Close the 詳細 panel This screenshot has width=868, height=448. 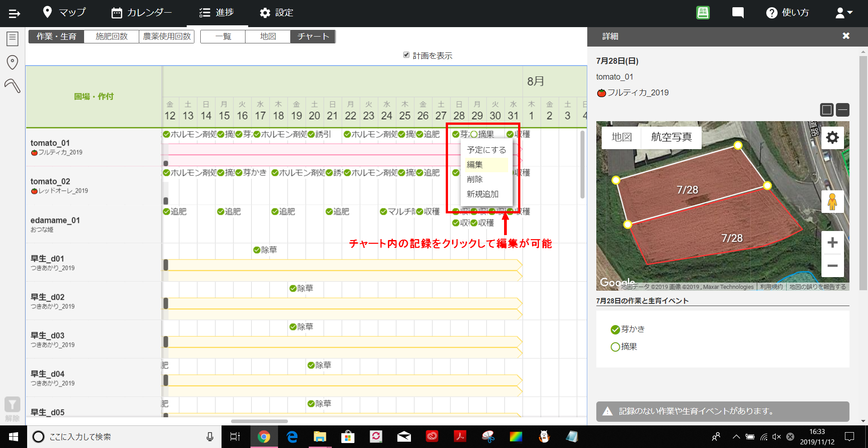pyautogui.click(x=846, y=36)
